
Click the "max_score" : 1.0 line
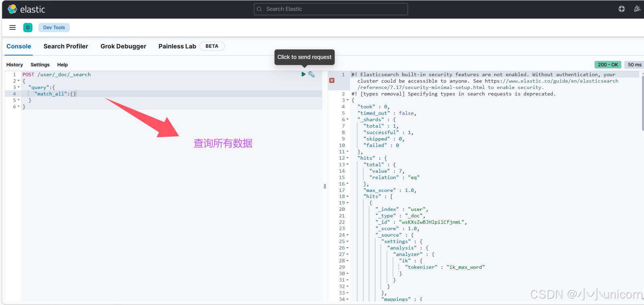(x=390, y=190)
